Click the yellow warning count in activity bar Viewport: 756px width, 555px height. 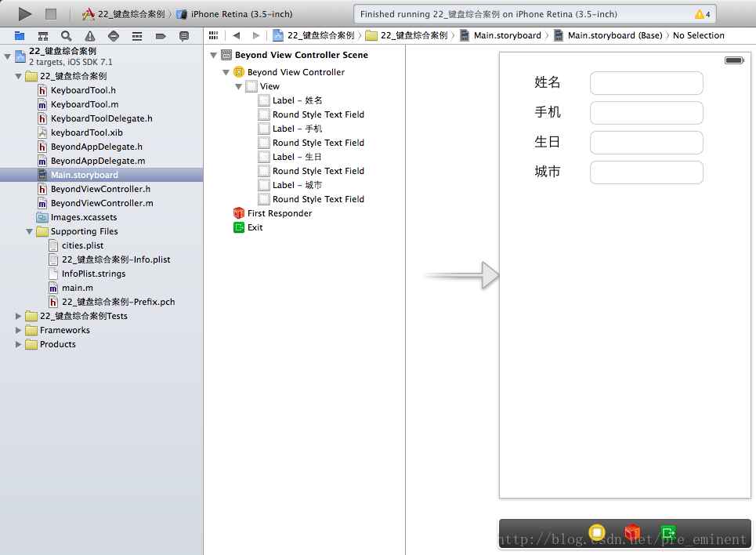pyautogui.click(x=703, y=14)
